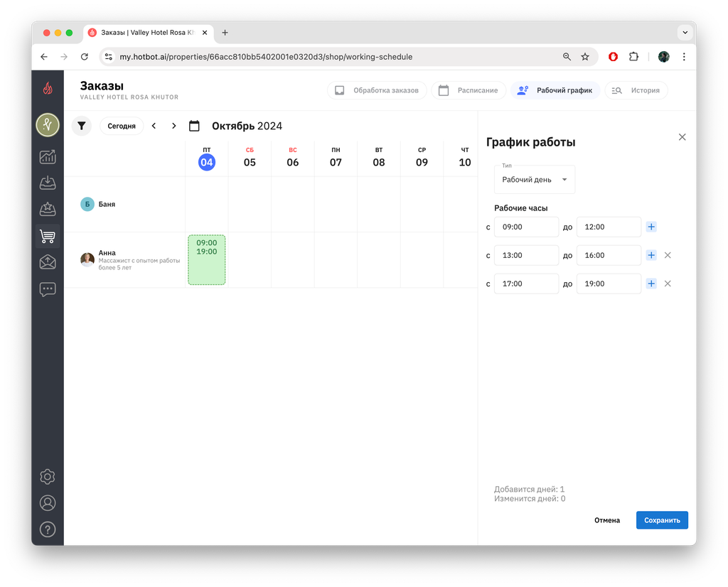The width and height of the screenshot is (728, 587).
Task: Open the mail envelope icon in sidebar
Action: (x=48, y=263)
